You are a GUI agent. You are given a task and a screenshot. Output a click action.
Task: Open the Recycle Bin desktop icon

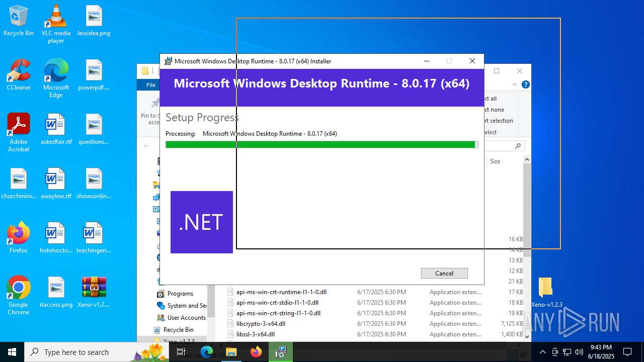pyautogui.click(x=19, y=21)
